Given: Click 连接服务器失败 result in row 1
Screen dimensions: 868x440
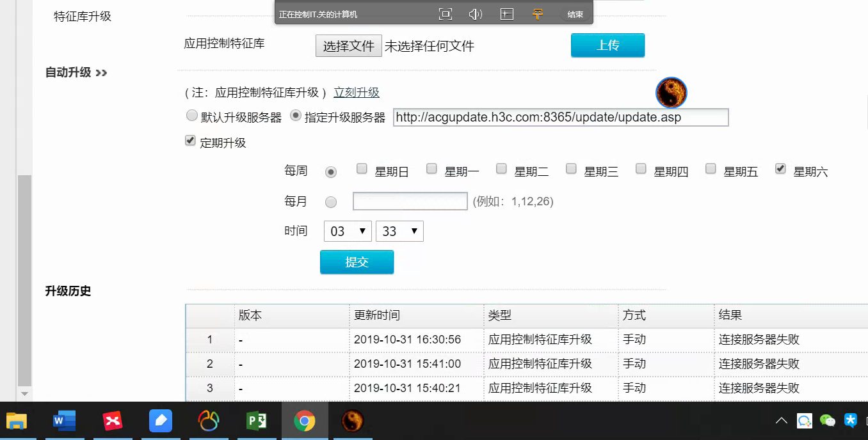Looking at the screenshot, I should tap(759, 340).
